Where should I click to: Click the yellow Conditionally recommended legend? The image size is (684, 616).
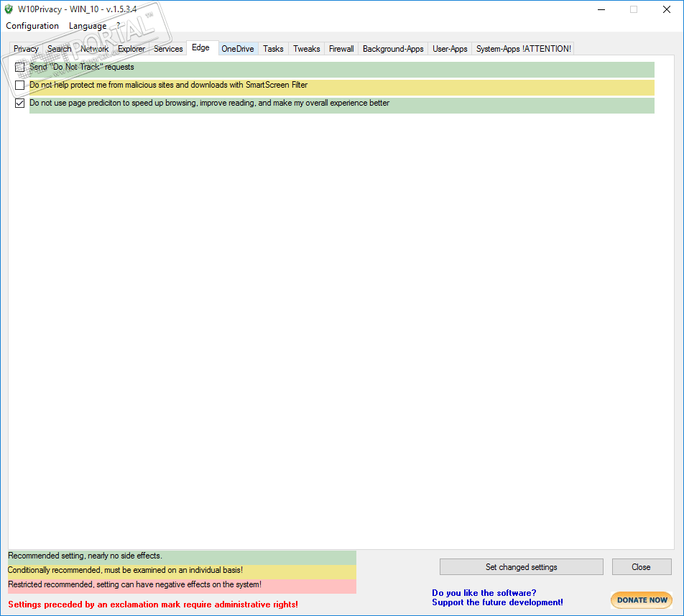click(x=182, y=571)
